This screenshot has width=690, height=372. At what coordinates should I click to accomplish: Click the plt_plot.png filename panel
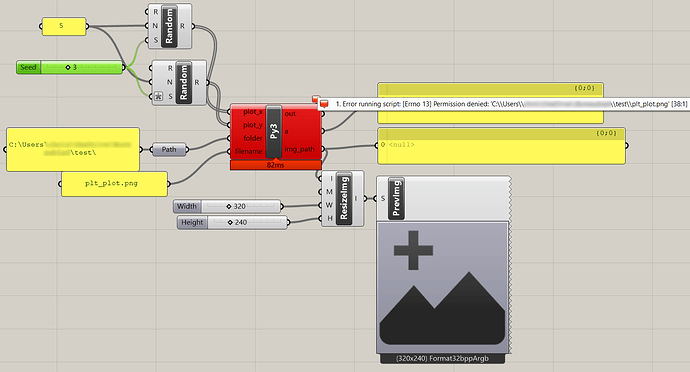pyautogui.click(x=114, y=184)
